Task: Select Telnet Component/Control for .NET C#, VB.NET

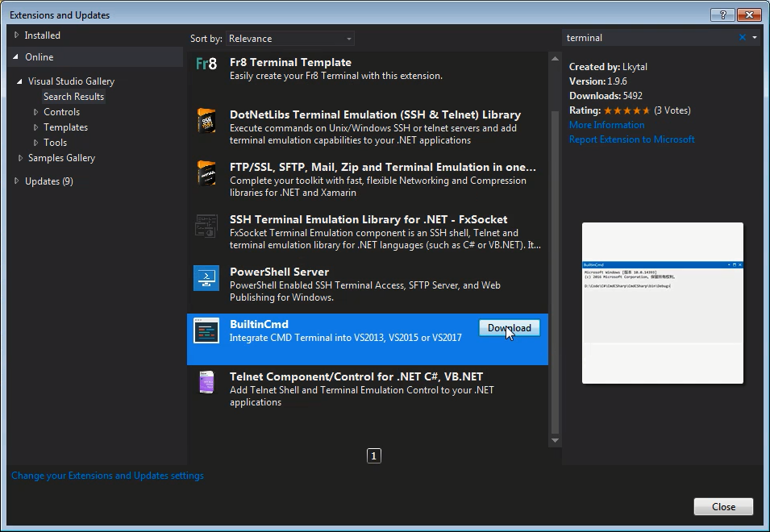Action: click(356, 377)
